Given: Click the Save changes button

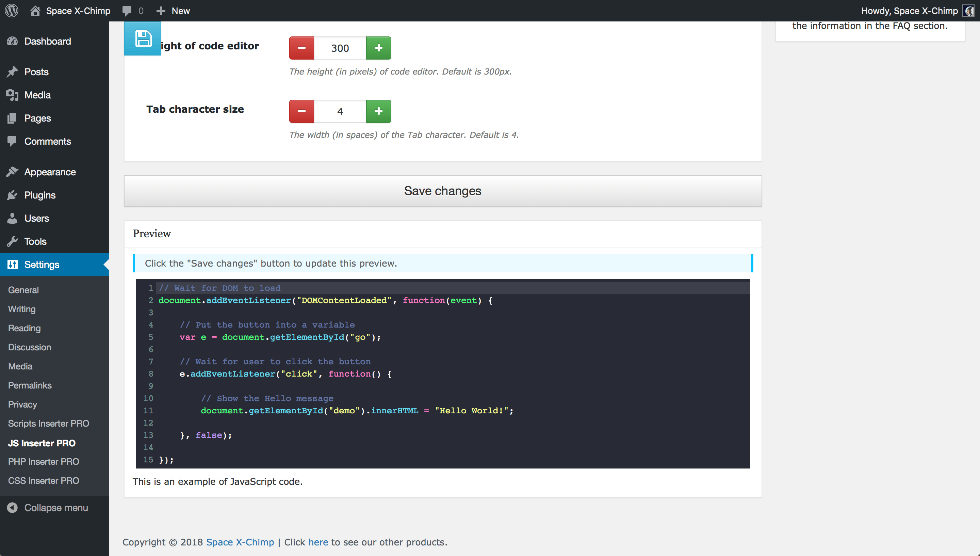Looking at the screenshot, I should click(443, 191).
